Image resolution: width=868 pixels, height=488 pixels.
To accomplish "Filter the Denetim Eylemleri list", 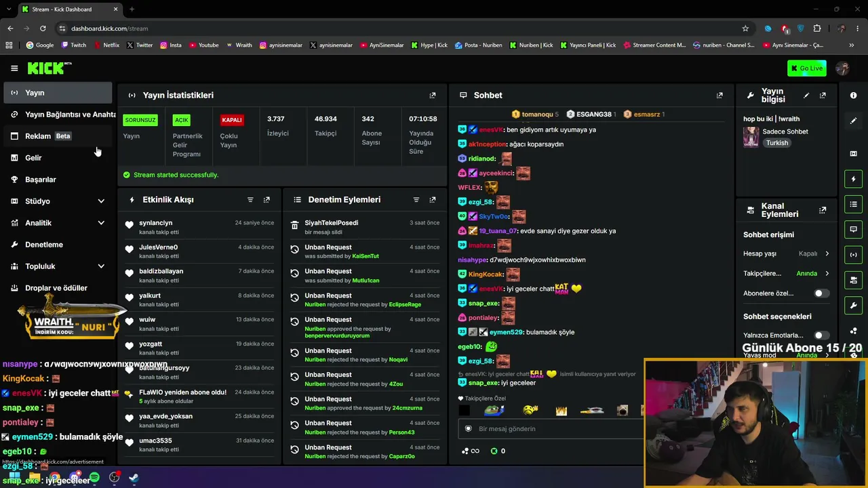I will 416,200.
